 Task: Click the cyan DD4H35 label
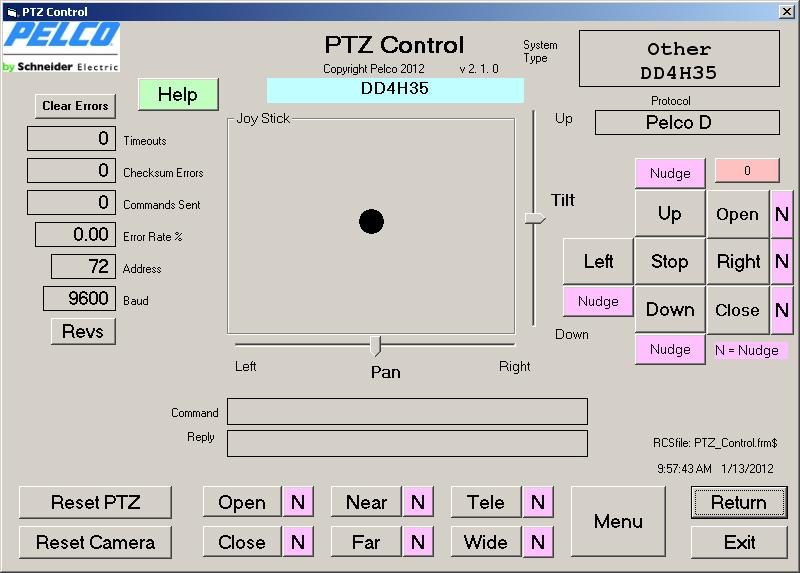(x=395, y=90)
